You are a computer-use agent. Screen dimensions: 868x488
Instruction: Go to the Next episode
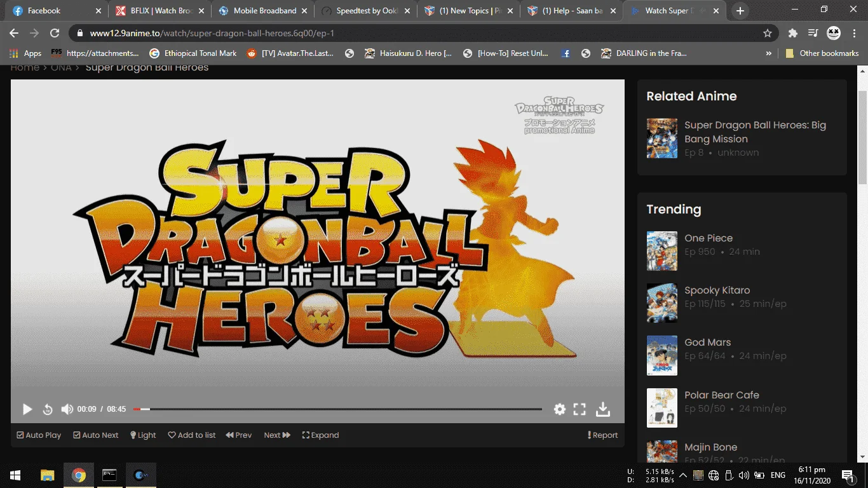(277, 435)
